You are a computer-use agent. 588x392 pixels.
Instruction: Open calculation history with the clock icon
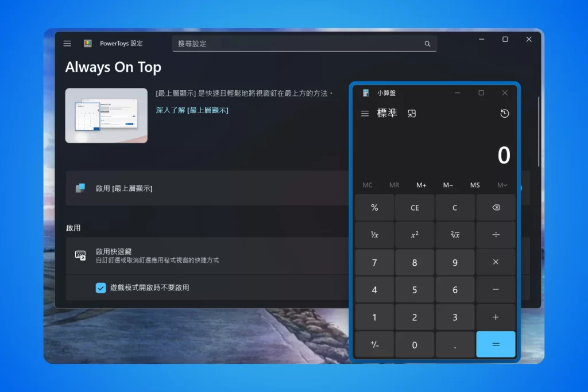point(504,113)
